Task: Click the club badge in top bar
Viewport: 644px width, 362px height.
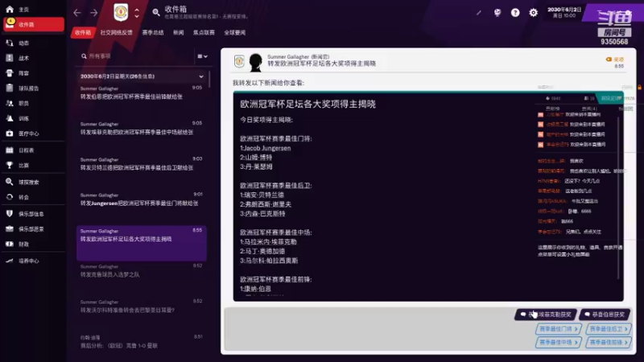Action: 121,13
